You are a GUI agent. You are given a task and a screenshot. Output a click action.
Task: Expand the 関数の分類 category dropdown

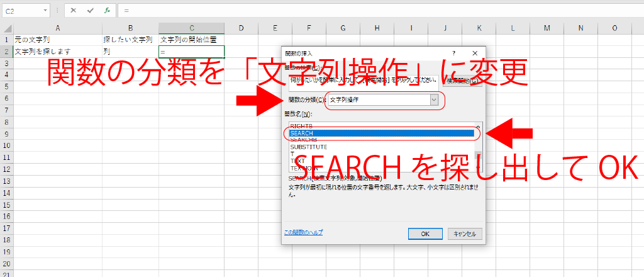[433, 99]
